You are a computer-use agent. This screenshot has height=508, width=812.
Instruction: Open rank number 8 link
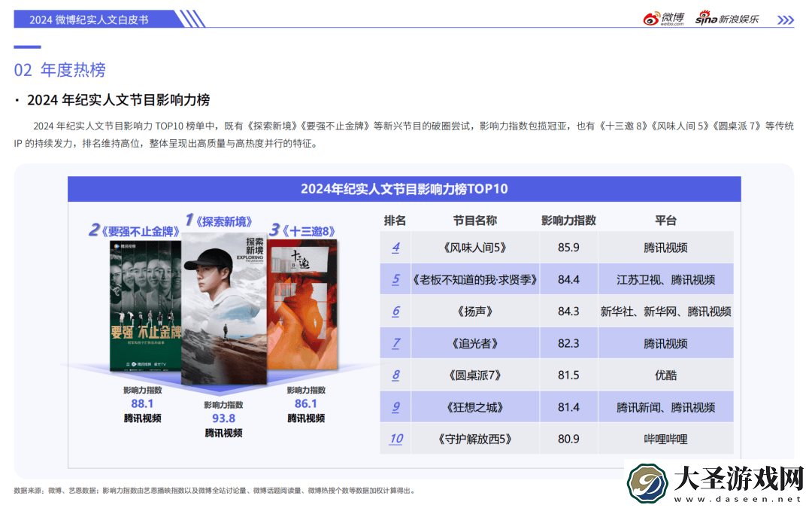(395, 375)
